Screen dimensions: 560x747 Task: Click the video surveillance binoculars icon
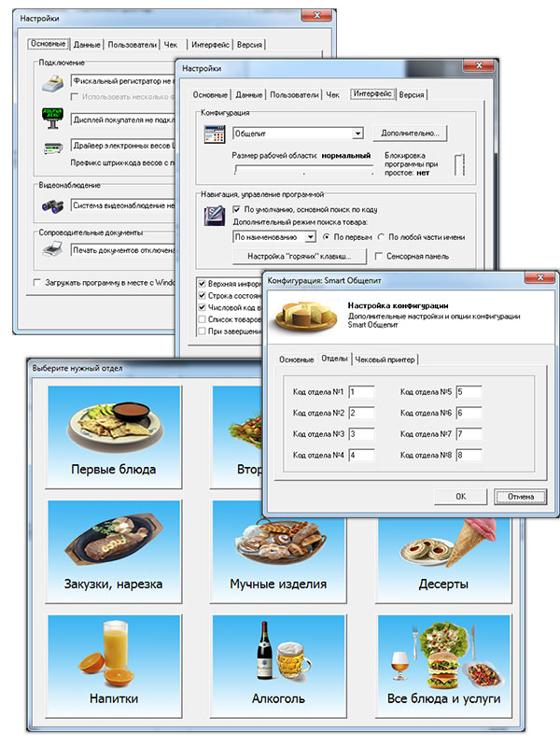tap(51, 204)
